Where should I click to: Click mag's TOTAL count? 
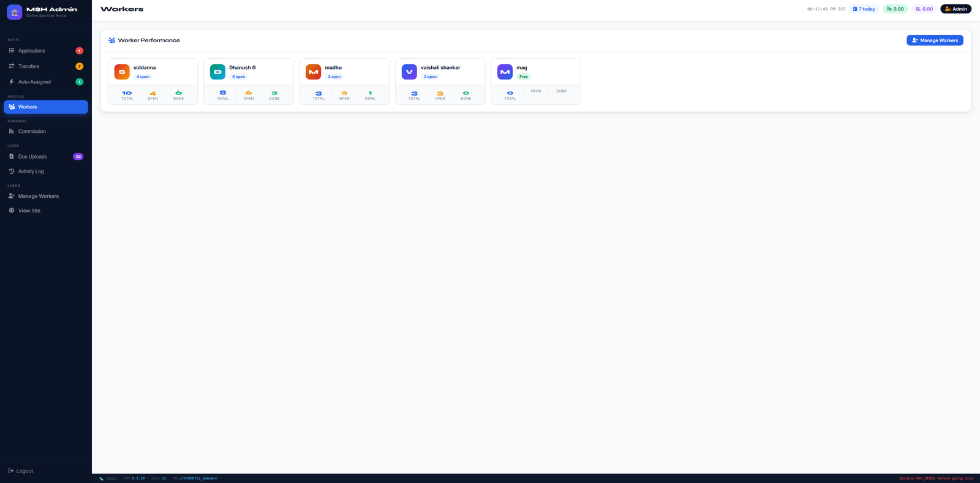[510, 93]
